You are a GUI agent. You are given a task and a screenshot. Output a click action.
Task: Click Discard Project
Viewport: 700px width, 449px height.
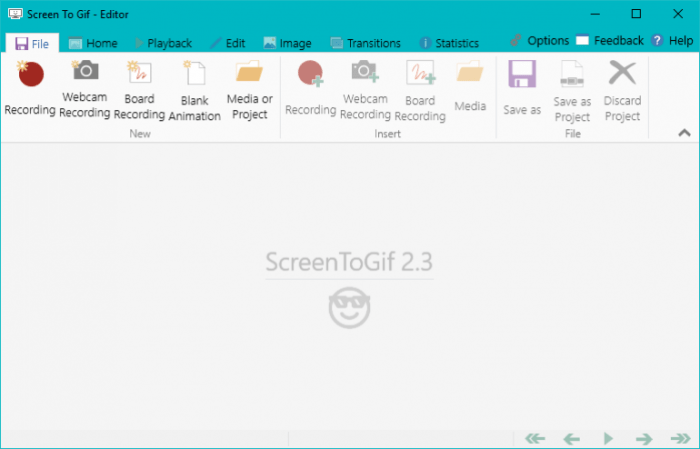(622, 91)
